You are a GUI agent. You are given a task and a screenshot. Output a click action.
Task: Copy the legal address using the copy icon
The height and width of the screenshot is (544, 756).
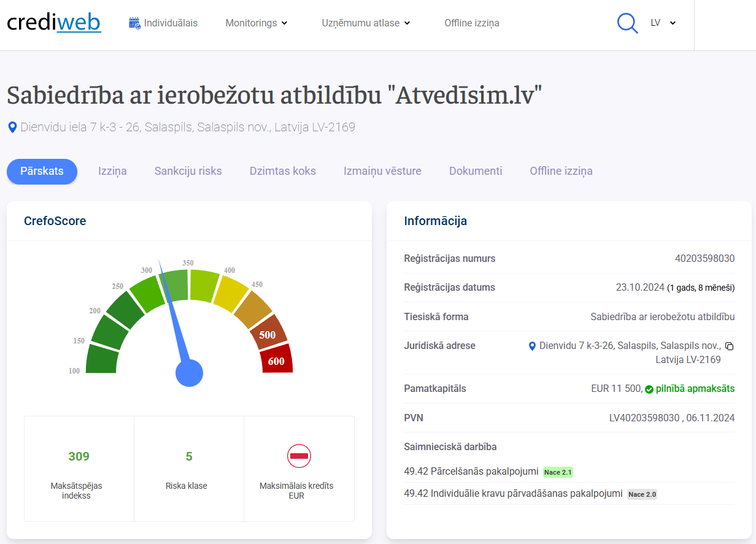click(729, 346)
